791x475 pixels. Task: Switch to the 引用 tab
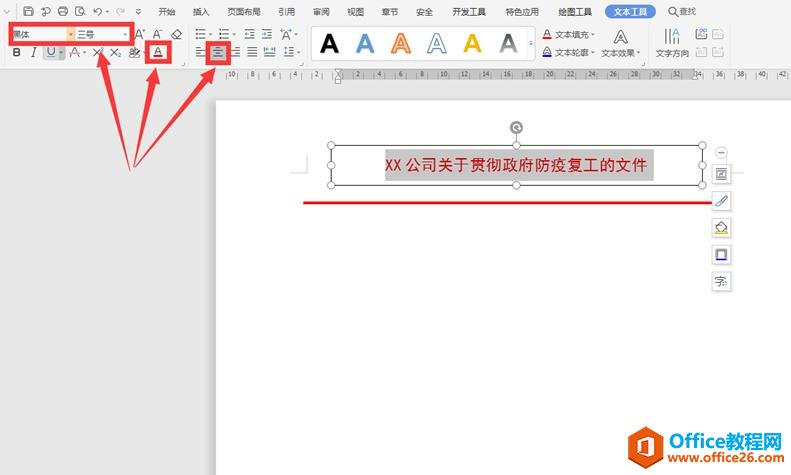tap(287, 12)
